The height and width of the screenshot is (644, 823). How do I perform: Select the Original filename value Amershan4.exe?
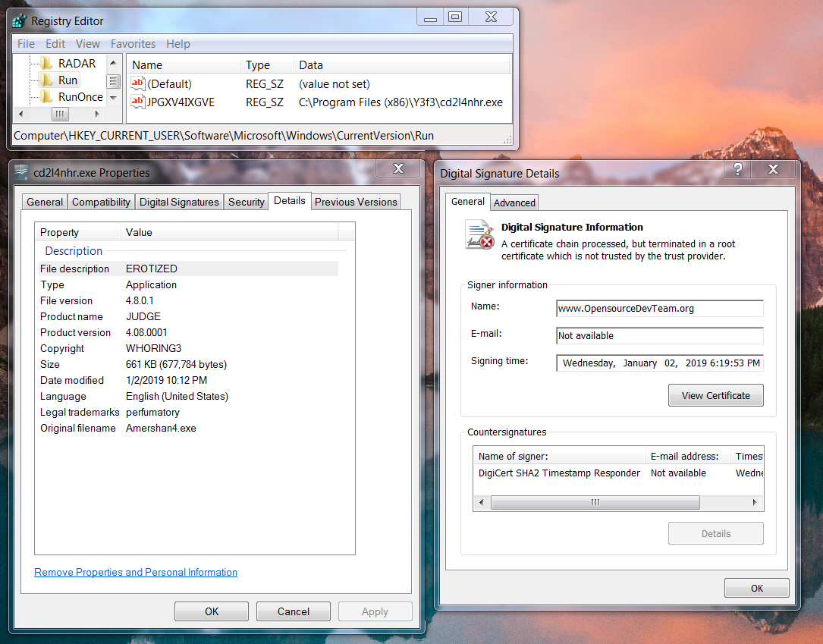point(161,429)
